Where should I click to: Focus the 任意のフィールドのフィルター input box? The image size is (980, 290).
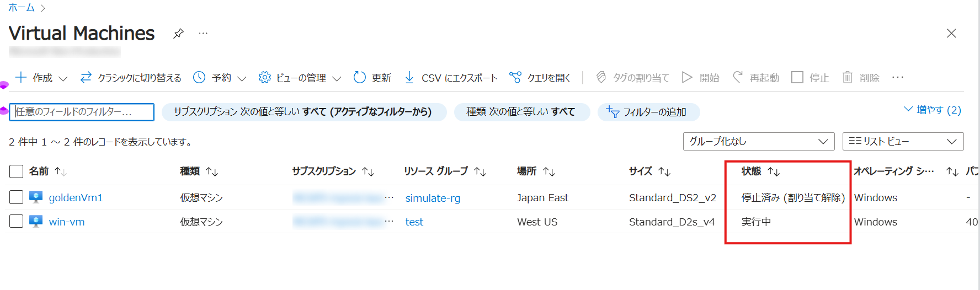[x=82, y=112]
